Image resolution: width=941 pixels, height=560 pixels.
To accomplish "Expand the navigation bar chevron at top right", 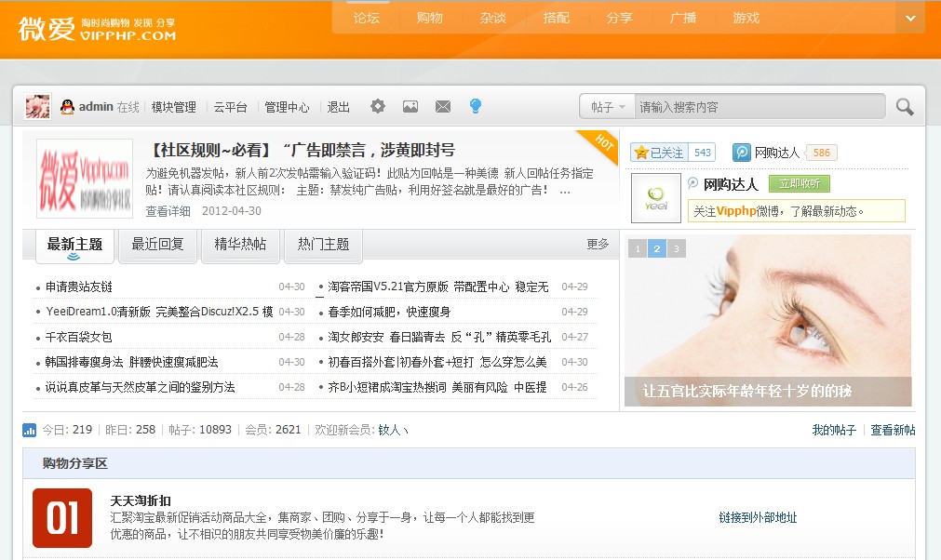I will (909, 18).
